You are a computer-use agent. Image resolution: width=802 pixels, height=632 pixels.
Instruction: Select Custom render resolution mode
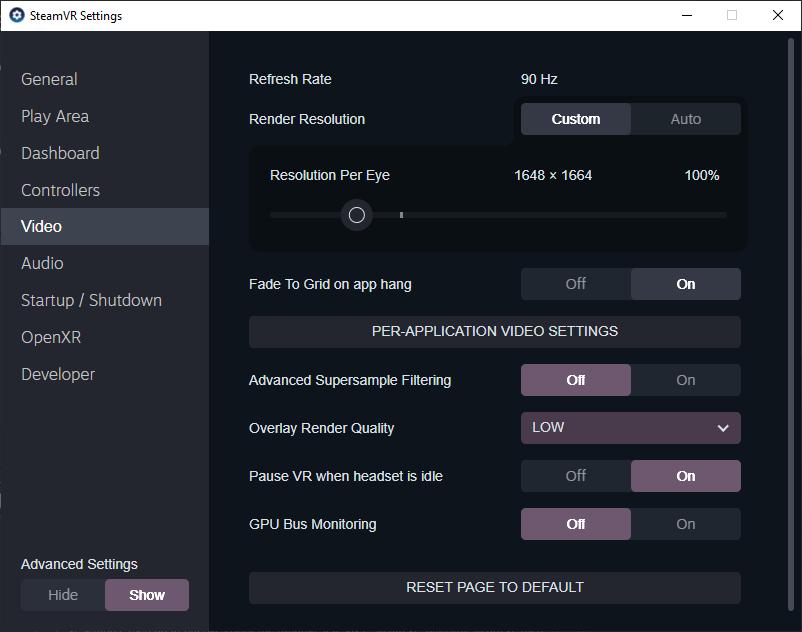pyautogui.click(x=576, y=119)
